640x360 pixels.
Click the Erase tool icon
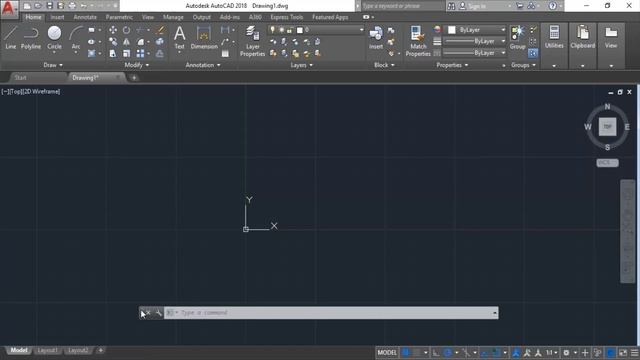161,30
